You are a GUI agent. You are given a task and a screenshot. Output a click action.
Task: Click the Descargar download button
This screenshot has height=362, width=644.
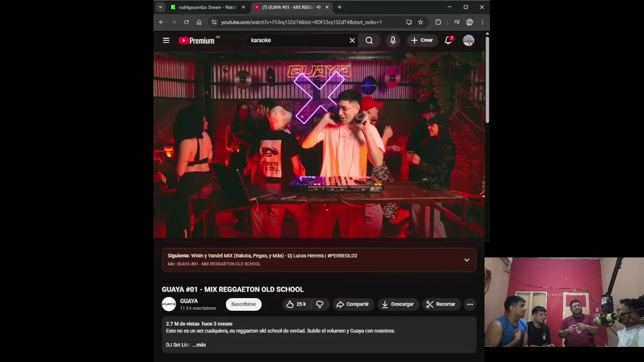coord(397,304)
